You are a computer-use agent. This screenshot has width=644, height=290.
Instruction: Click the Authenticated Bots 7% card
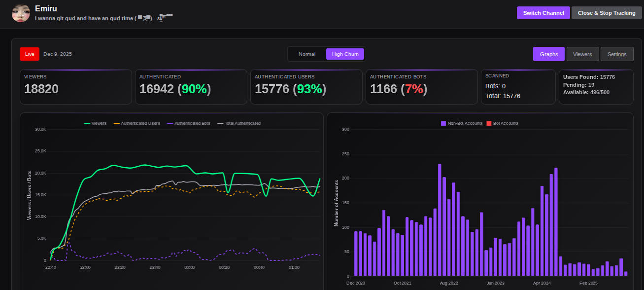(421, 87)
